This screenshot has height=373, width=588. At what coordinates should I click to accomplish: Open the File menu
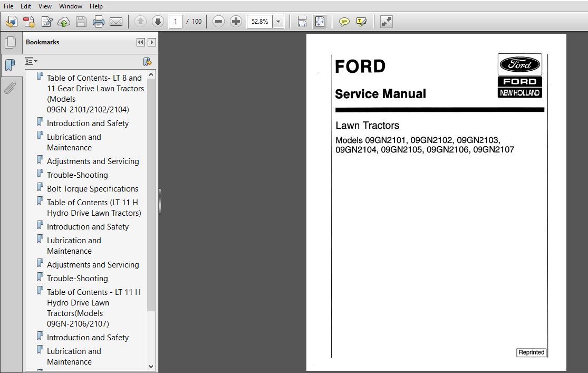pyautogui.click(x=8, y=6)
